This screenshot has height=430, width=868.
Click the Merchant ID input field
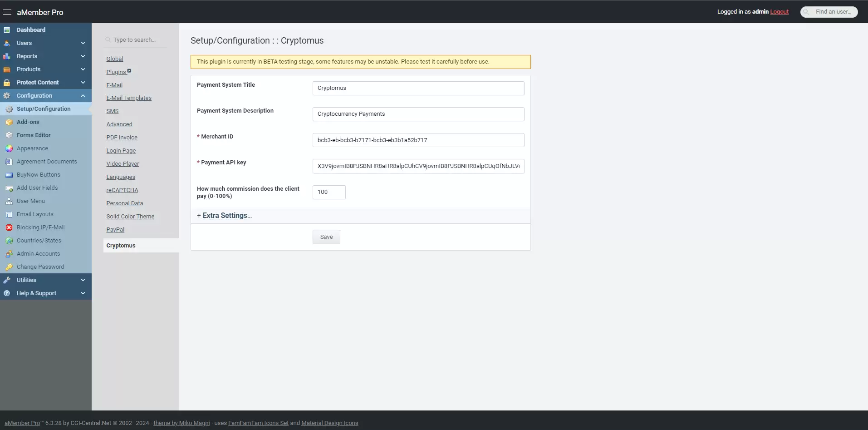click(418, 140)
